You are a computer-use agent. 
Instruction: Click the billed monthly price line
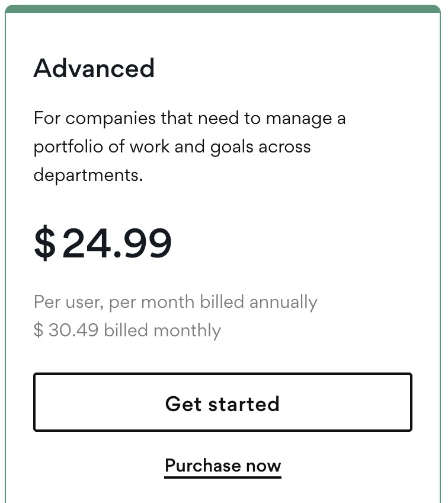point(126,330)
